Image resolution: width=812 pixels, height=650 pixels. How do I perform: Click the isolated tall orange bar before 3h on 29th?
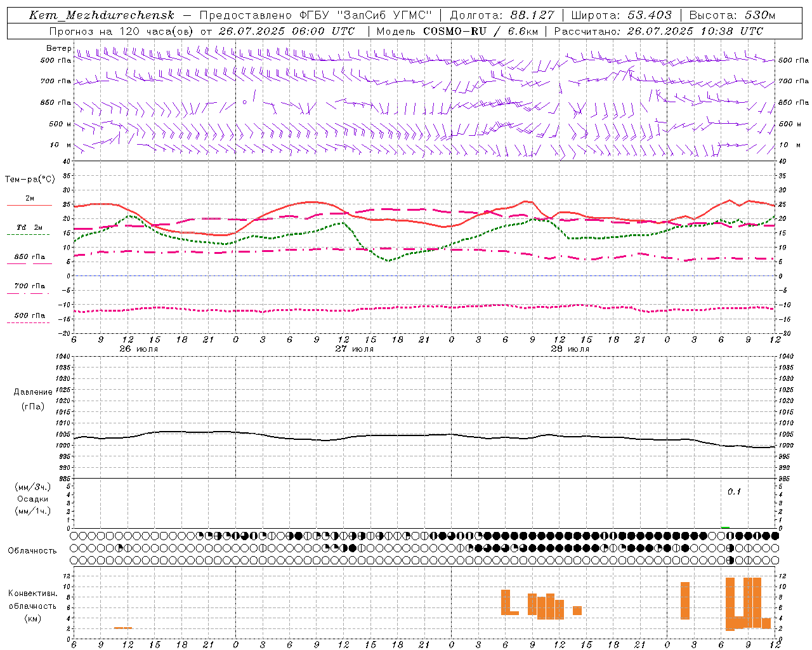tap(685, 600)
